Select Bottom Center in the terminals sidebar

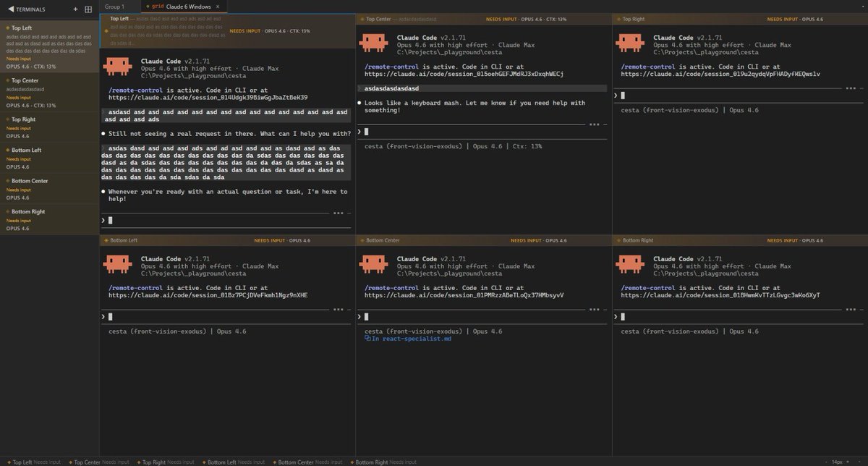pos(49,188)
